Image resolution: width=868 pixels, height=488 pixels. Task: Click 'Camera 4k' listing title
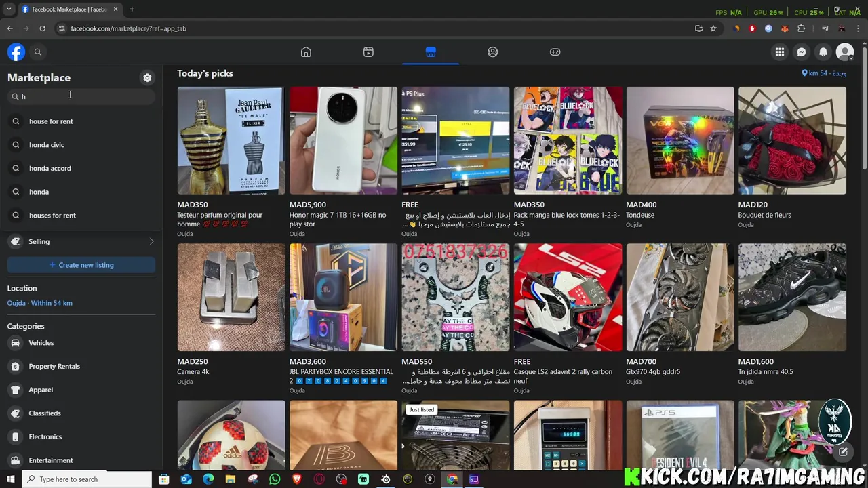tap(193, 371)
